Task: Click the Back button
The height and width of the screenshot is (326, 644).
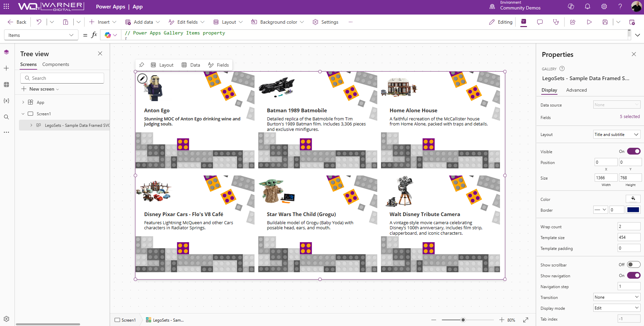Action: (x=17, y=22)
